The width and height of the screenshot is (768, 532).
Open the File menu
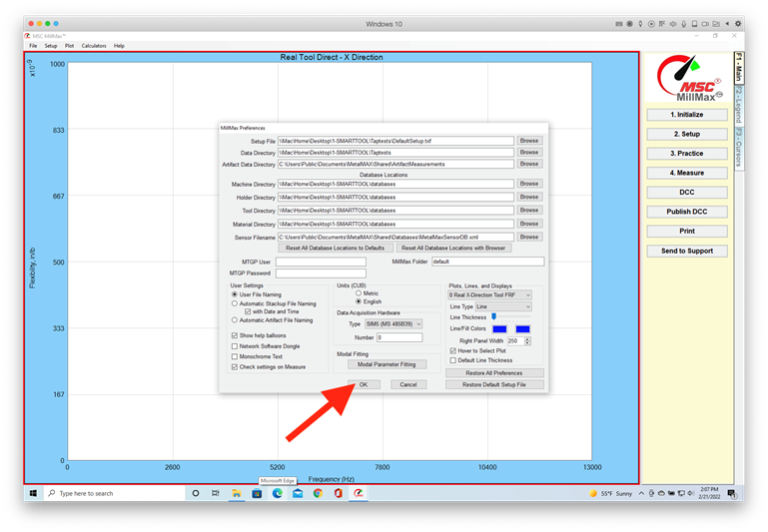tap(33, 46)
